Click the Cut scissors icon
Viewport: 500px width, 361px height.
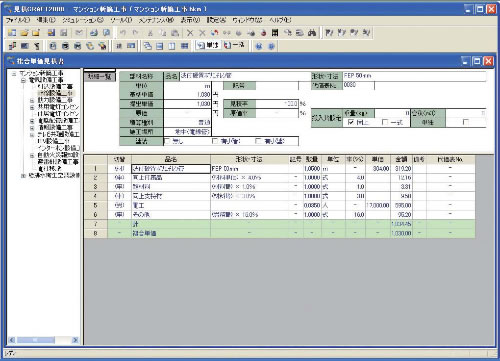coord(150,33)
